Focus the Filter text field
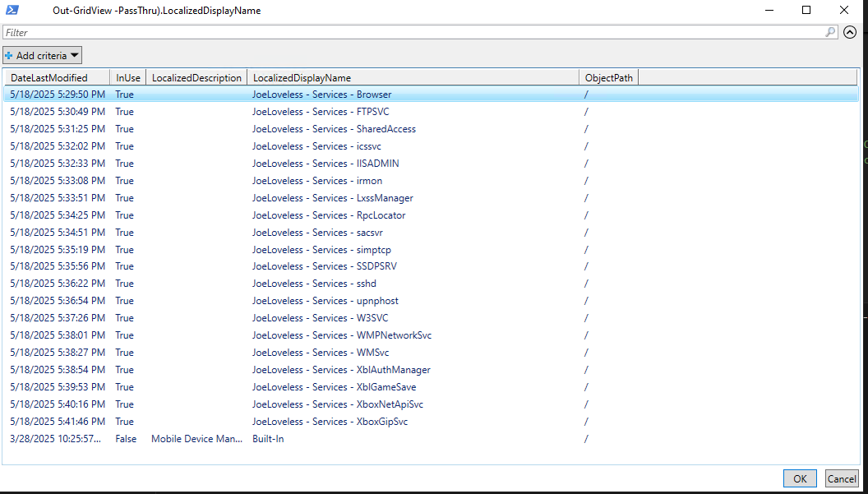 coord(411,33)
